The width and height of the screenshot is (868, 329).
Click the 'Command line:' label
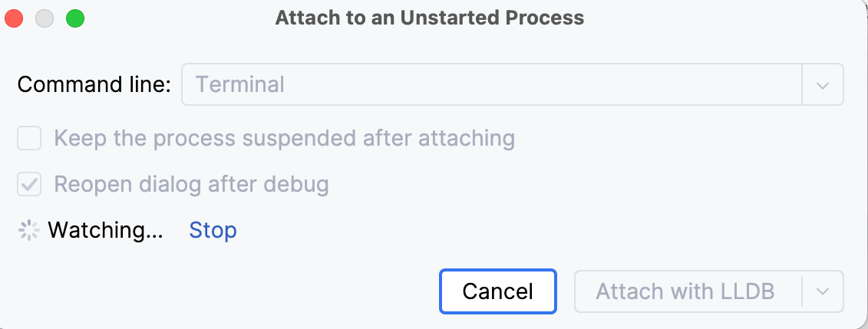94,84
